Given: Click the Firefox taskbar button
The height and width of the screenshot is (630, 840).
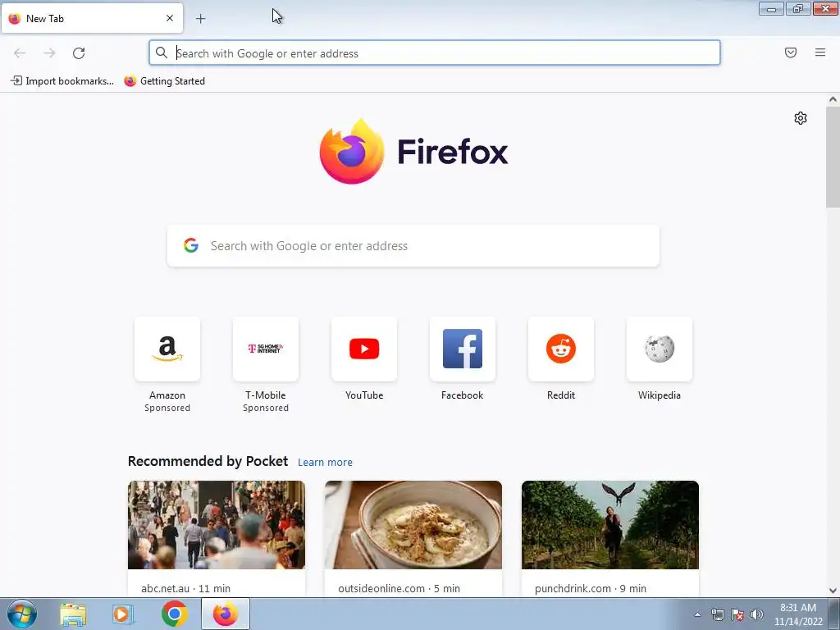Looking at the screenshot, I should (226, 614).
